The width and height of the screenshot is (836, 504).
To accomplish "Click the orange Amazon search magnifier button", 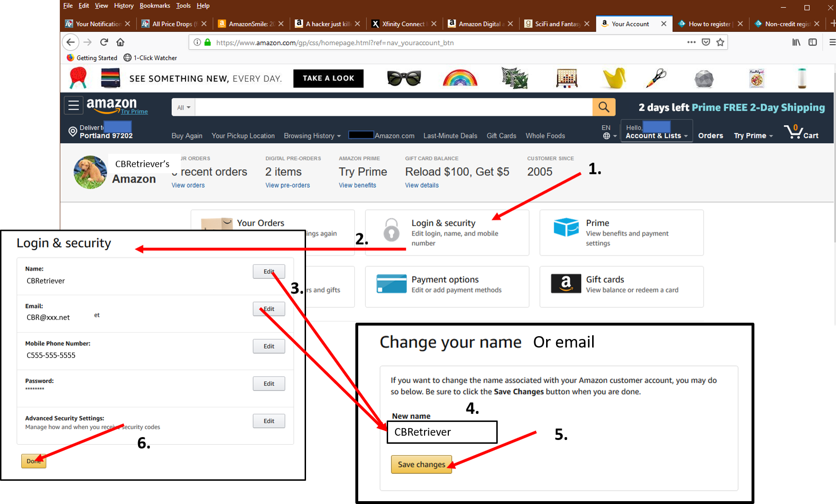I will pos(604,107).
